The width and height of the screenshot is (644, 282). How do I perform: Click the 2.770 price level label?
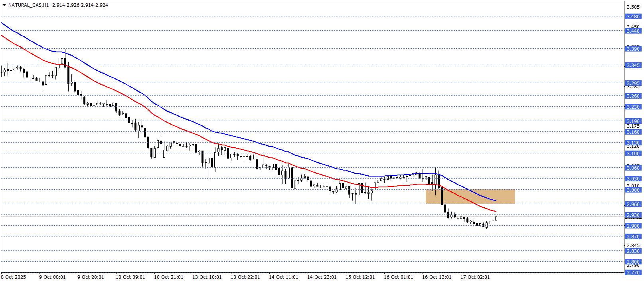click(632, 272)
